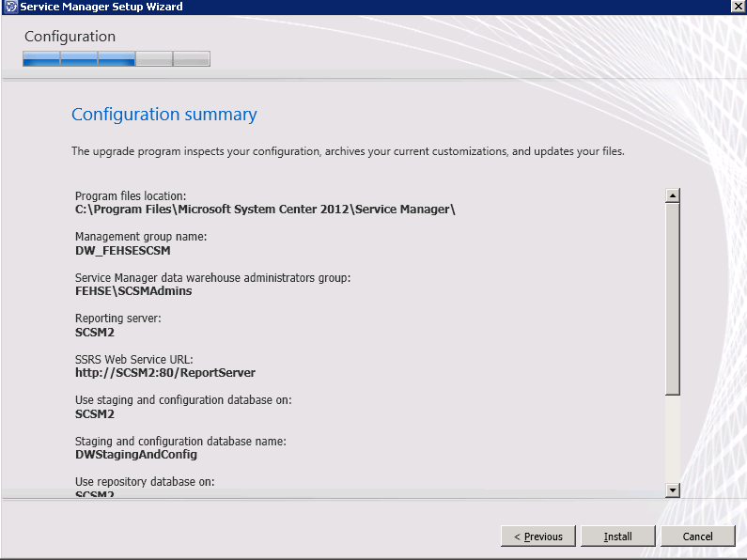Go back with the Previous button
This screenshot has width=747, height=560.
tap(537, 537)
